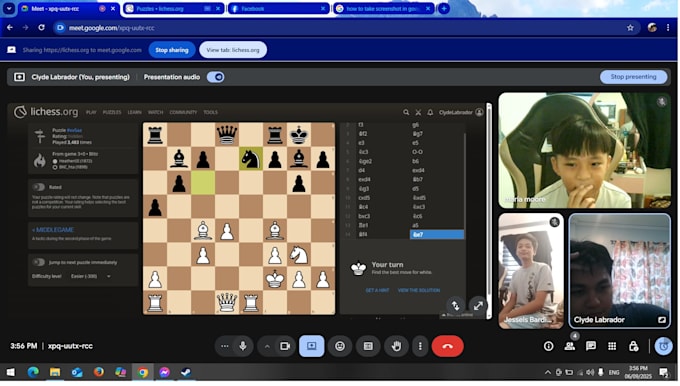Show the people participants panel

click(570, 346)
